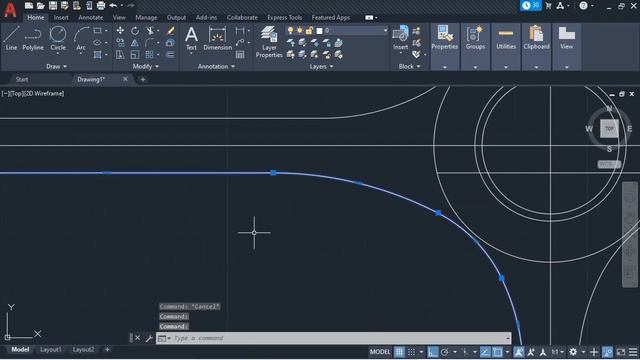Choose the Rectangle draw tool
This screenshot has height=360, width=640.
[x=97, y=31]
